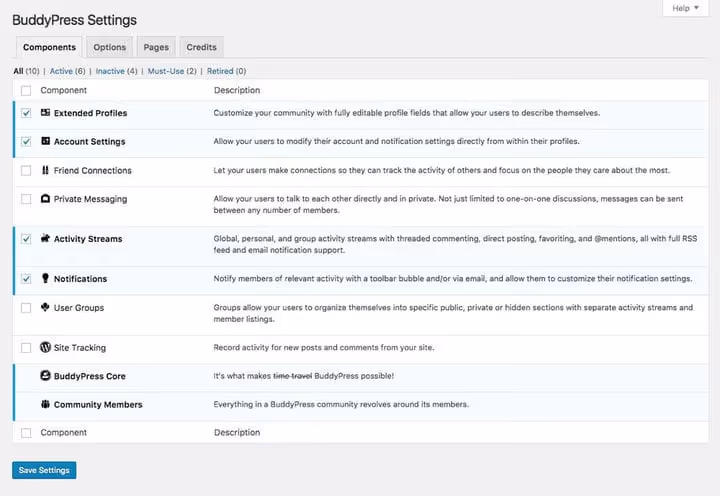This screenshot has height=496, width=720.
Task: Click the Site Tracking label
Action: (80, 348)
